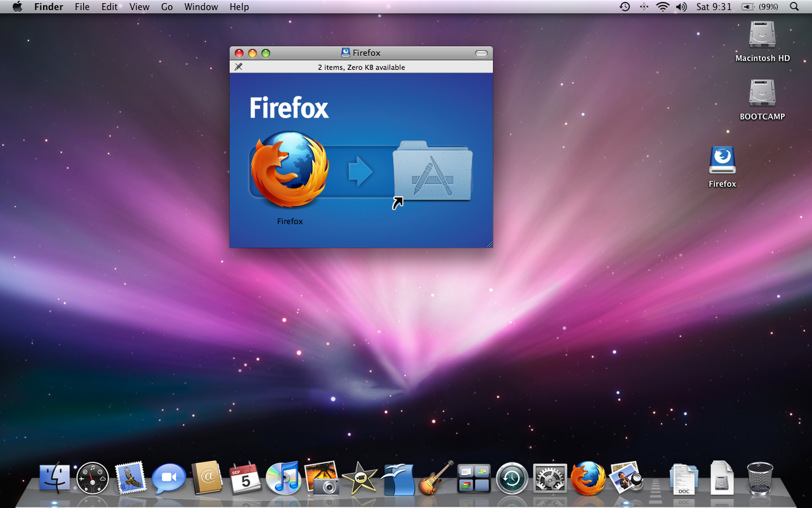This screenshot has width=812, height=508.
Task: Click the Time Machine menu bar icon
Action: 625,7
